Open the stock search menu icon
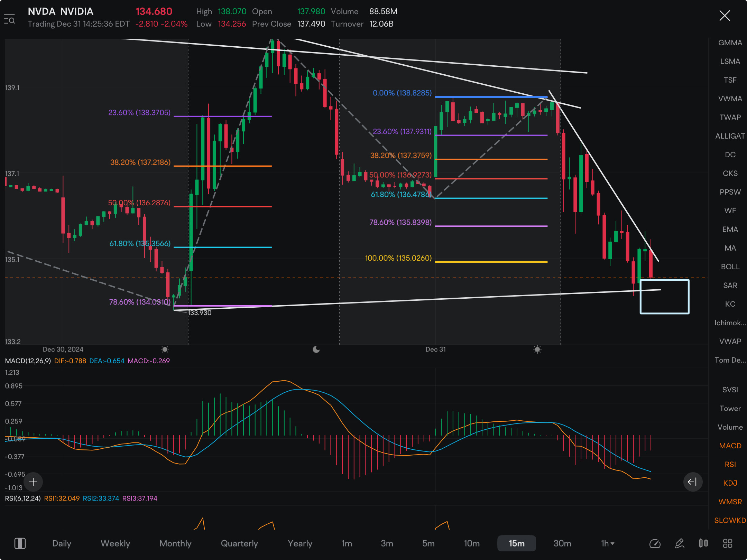 9,19
